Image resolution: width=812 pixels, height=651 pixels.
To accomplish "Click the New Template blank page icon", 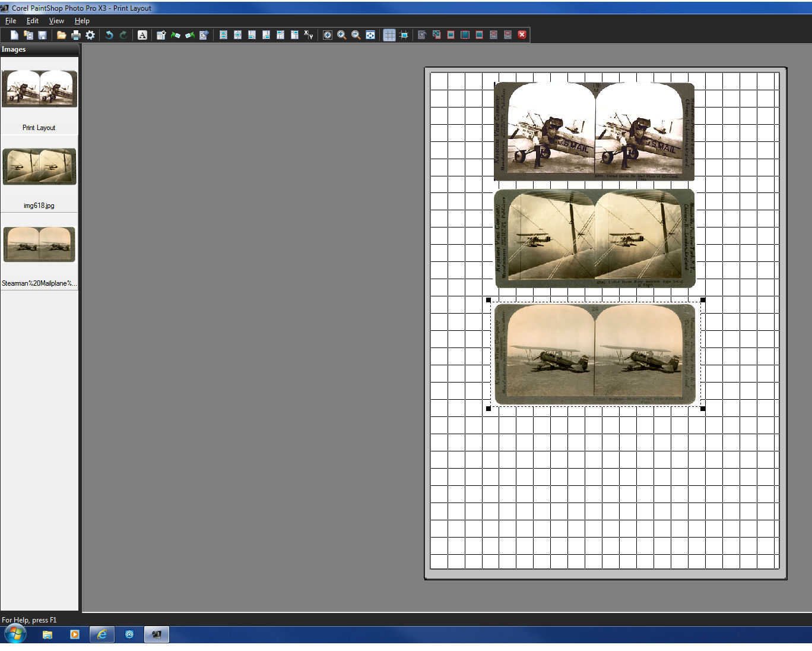I will (x=14, y=35).
